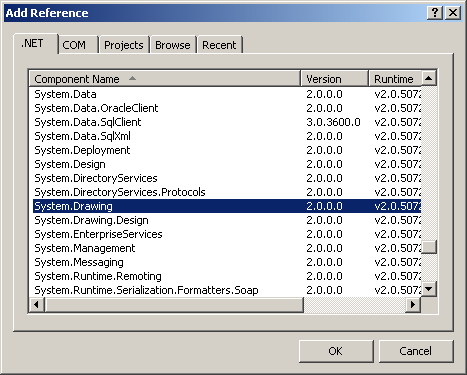Click the horizontal scrollbar right arrow

(413, 305)
